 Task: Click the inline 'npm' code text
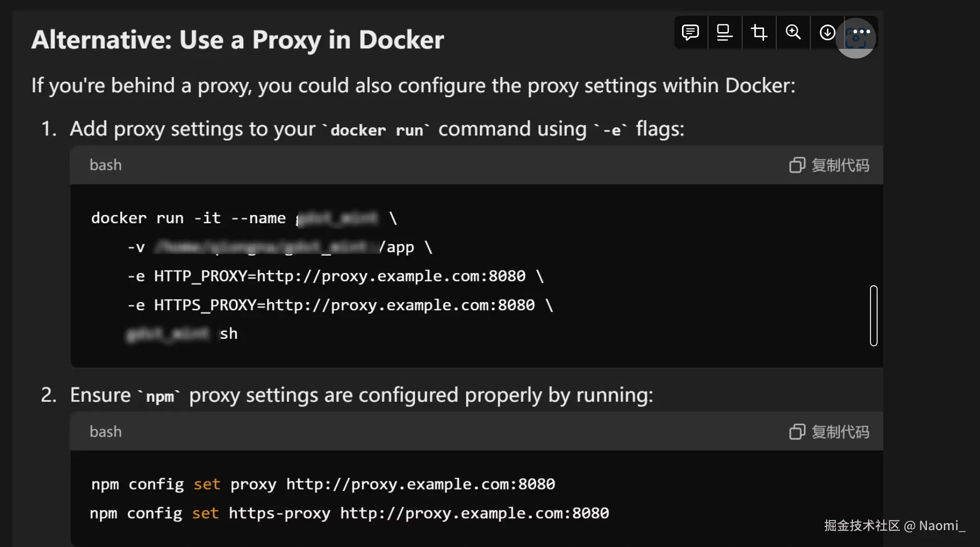[x=160, y=396]
